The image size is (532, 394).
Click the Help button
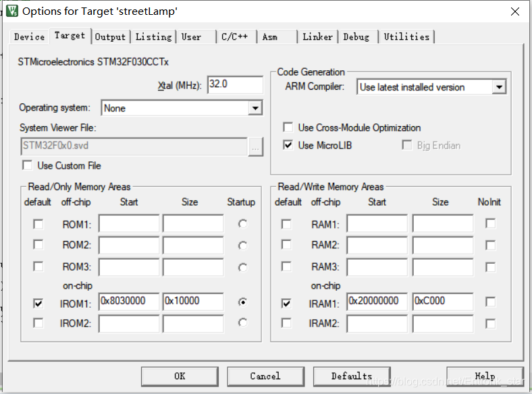coord(485,376)
